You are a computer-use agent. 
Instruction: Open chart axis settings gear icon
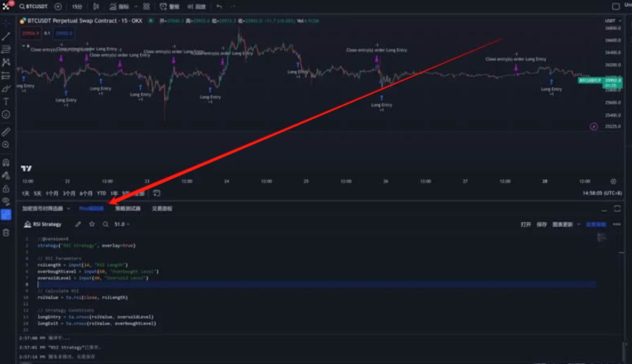613,181
